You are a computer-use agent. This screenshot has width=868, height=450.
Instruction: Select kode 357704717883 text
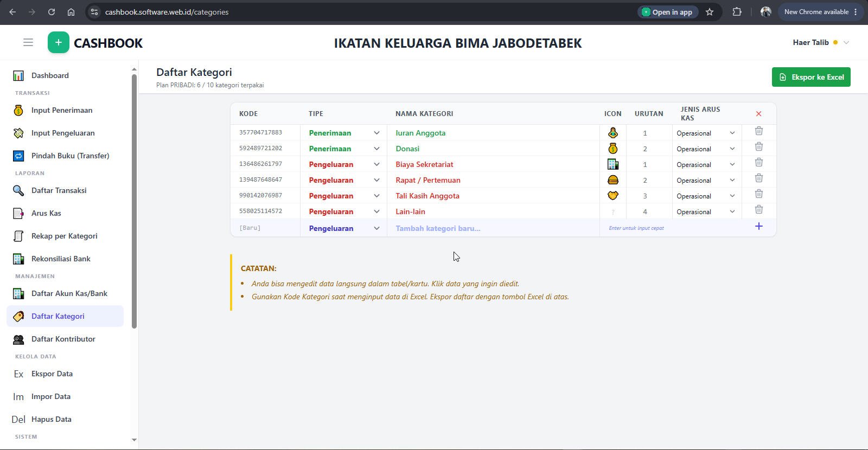click(260, 132)
